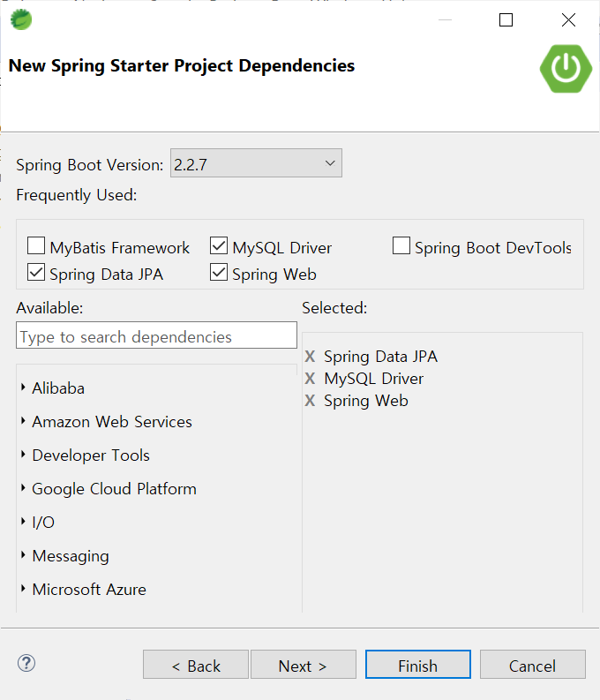This screenshot has height=700, width=600.
Task: Click the Back button
Action: pos(195,665)
